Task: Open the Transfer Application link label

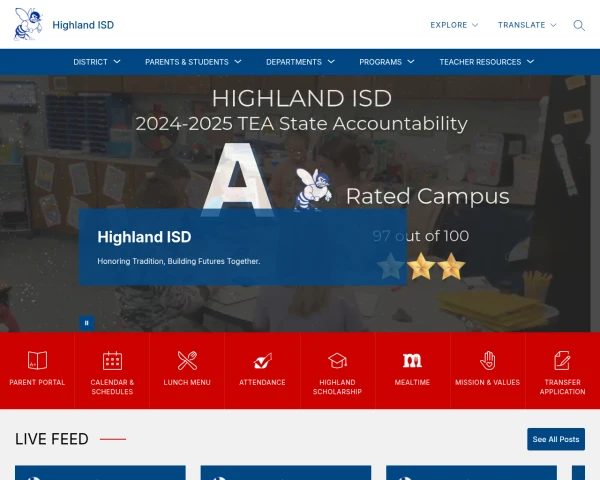Action: click(562, 387)
